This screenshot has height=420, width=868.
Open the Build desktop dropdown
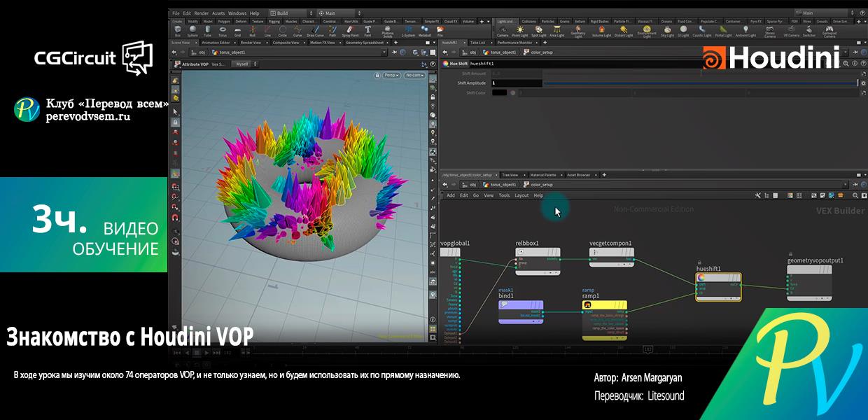289,13
